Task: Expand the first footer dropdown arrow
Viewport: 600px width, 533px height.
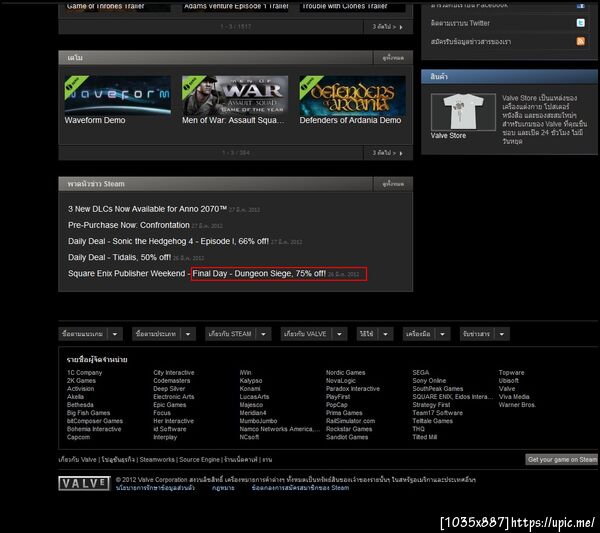Action: tap(115, 334)
